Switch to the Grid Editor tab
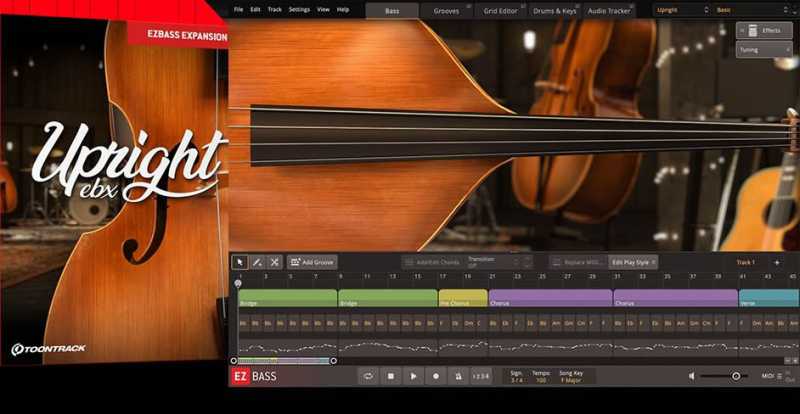 click(501, 11)
